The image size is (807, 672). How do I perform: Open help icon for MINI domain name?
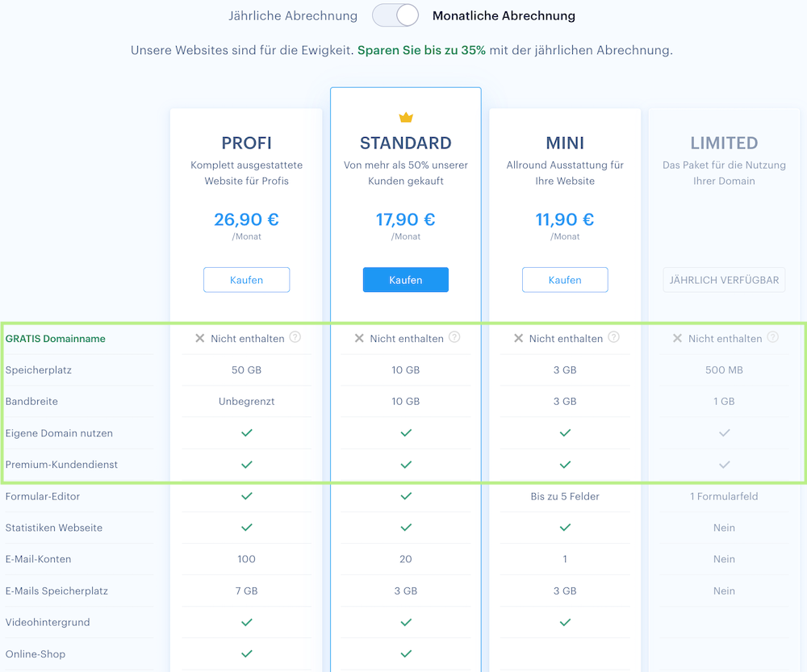point(613,337)
